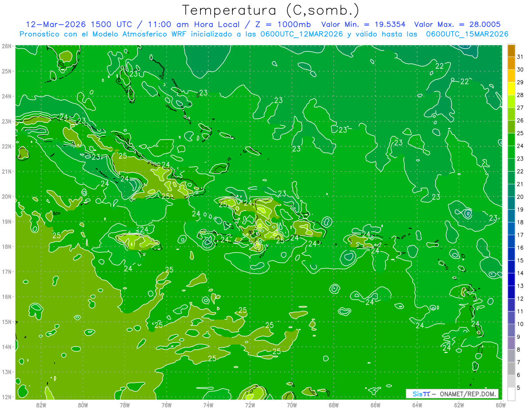This screenshot has width=532, height=411.
Task: Select the "Valor Max. = 28.0005" text
Action: pos(458,24)
